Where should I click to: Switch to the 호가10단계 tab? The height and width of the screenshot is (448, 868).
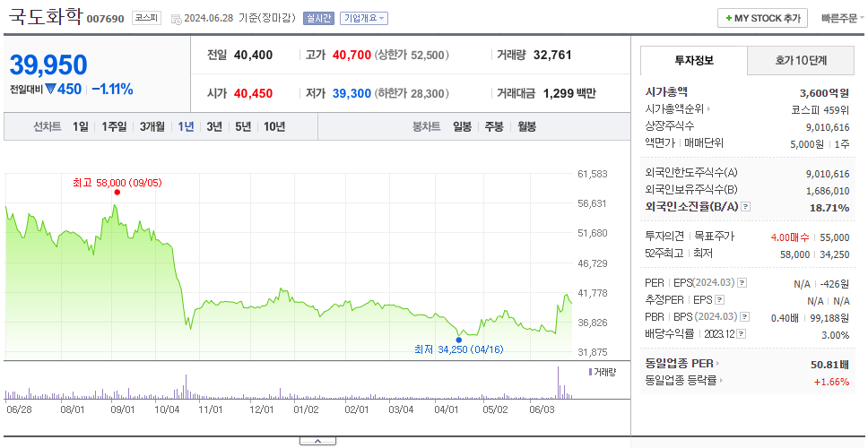(x=801, y=60)
